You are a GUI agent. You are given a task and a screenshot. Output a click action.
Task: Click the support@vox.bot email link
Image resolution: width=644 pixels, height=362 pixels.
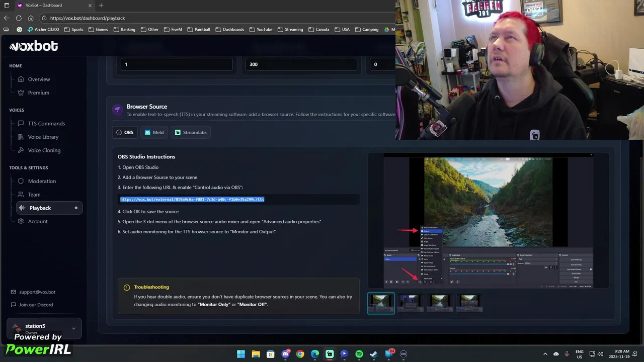click(x=37, y=292)
